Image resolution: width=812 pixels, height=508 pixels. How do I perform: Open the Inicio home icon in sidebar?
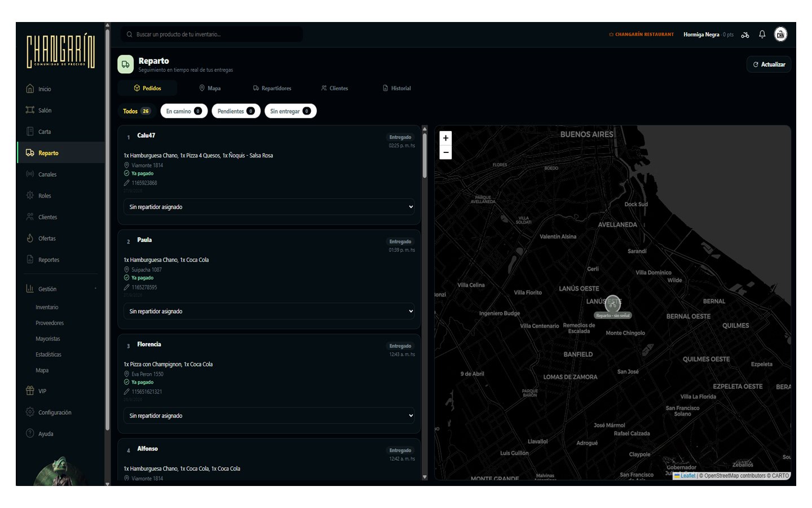click(x=30, y=89)
